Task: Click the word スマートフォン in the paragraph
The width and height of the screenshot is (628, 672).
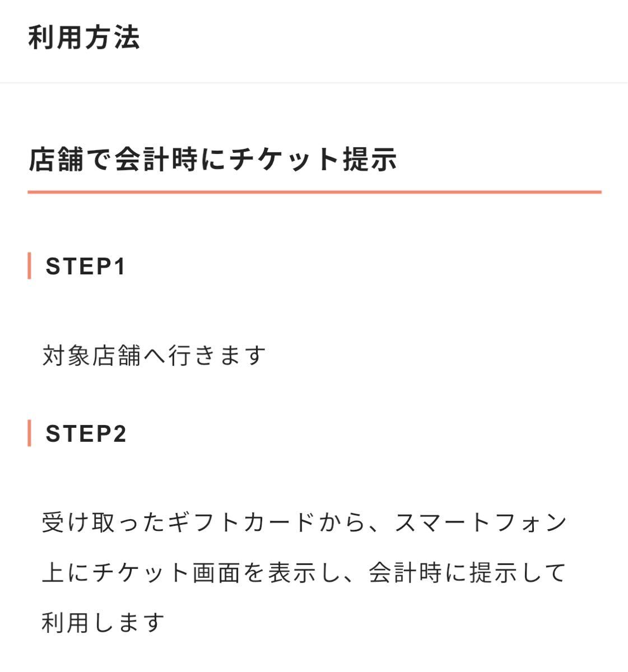Action: 481,522
